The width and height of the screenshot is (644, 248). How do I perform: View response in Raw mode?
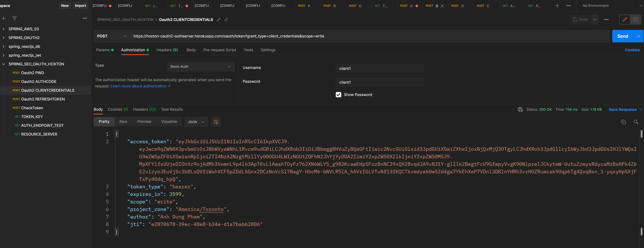[123, 122]
